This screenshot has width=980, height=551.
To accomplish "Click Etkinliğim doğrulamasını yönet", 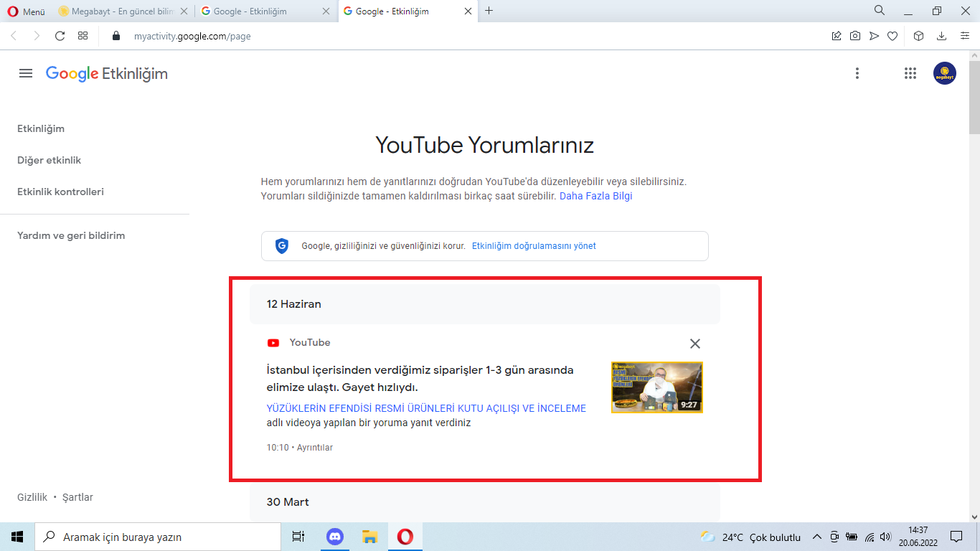I will coord(534,245).
